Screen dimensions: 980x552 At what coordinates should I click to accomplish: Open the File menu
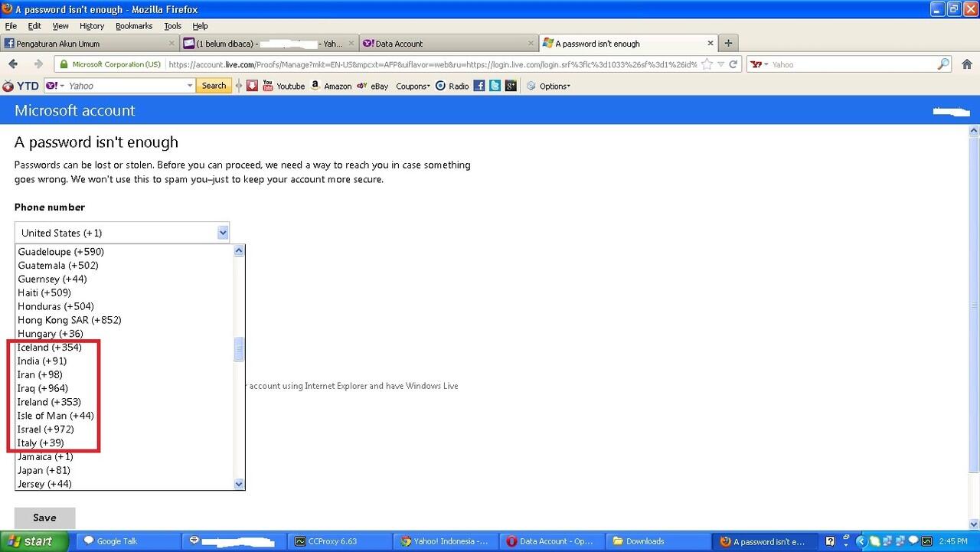click(11, 26)
